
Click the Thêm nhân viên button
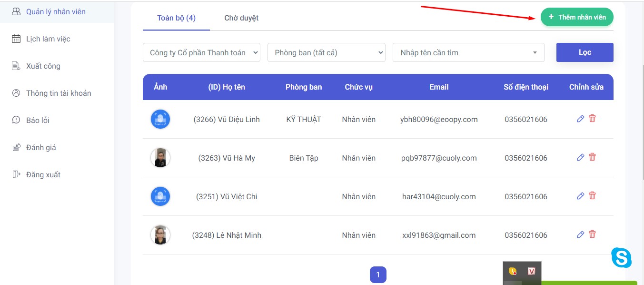point(577,17)
